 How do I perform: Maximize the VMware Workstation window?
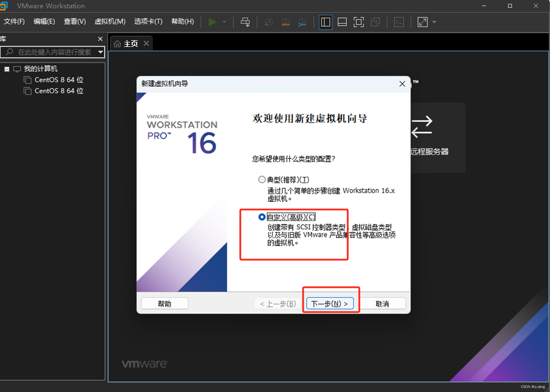pyautogui.click(x=510, y=6)
